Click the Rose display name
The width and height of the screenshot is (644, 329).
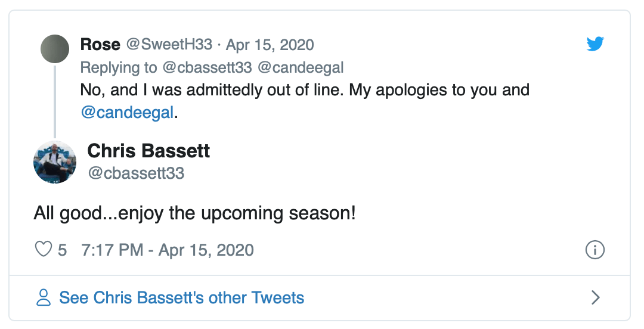pos(100,45)
